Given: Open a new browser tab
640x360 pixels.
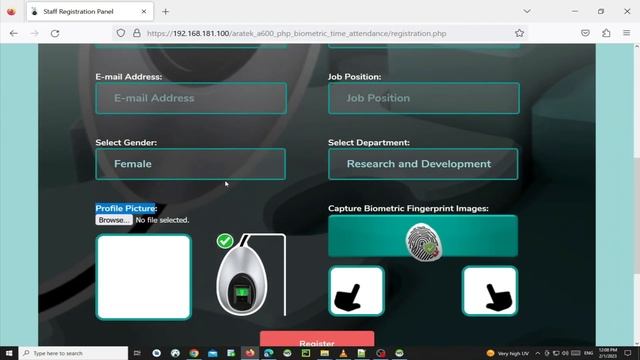Looking at the screenshot, I should point(165,11).
